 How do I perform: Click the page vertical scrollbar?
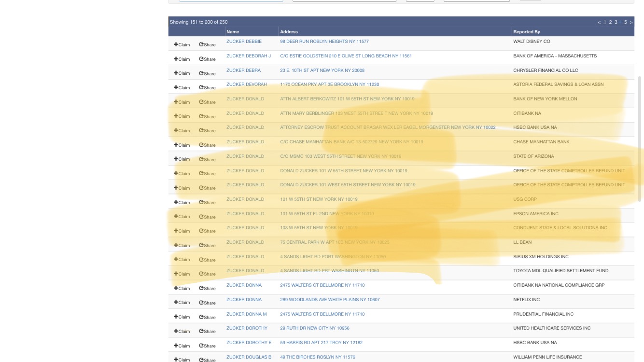(640, 138)
